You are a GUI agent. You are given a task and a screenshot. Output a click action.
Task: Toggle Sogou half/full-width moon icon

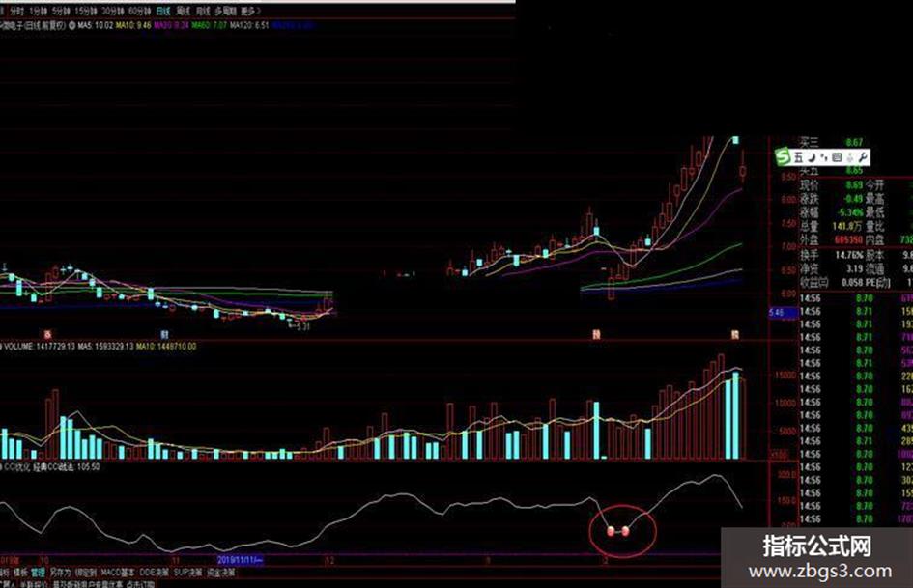[x=812, y=157]
